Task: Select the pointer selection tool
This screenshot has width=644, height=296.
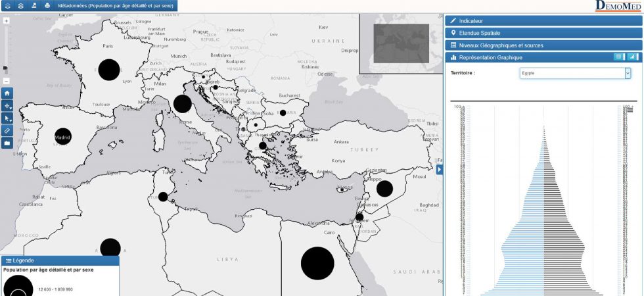Action: pyautogui.click(x=7, y=118)
